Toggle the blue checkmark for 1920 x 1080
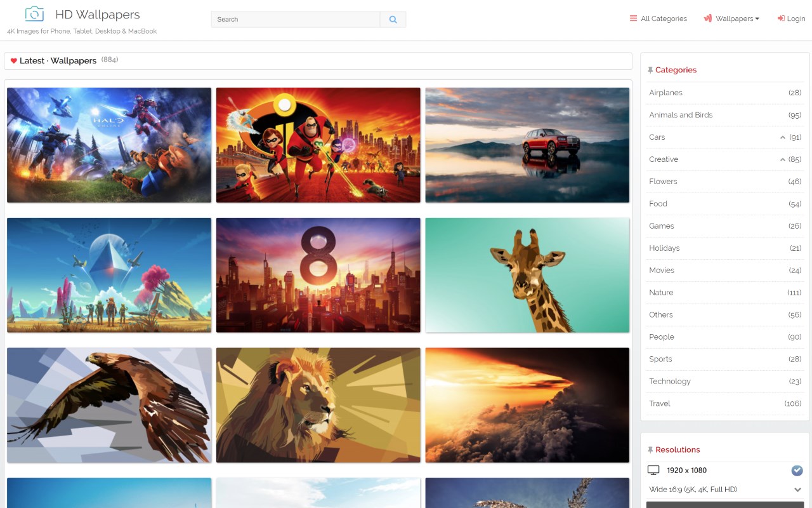812x508 pixels. tap(797, 471)
